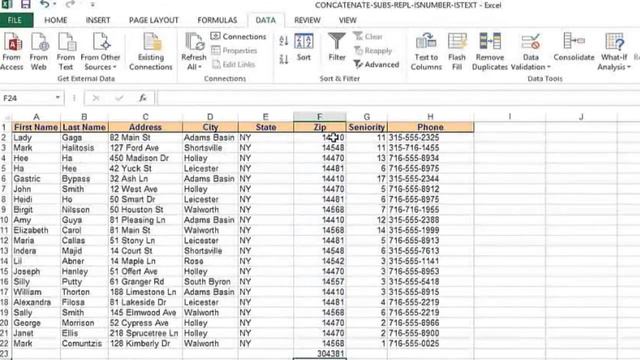Select column A header

(x=36, y=117)
